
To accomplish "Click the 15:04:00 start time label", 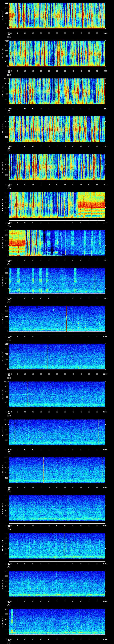I will (x=9, y=147).
